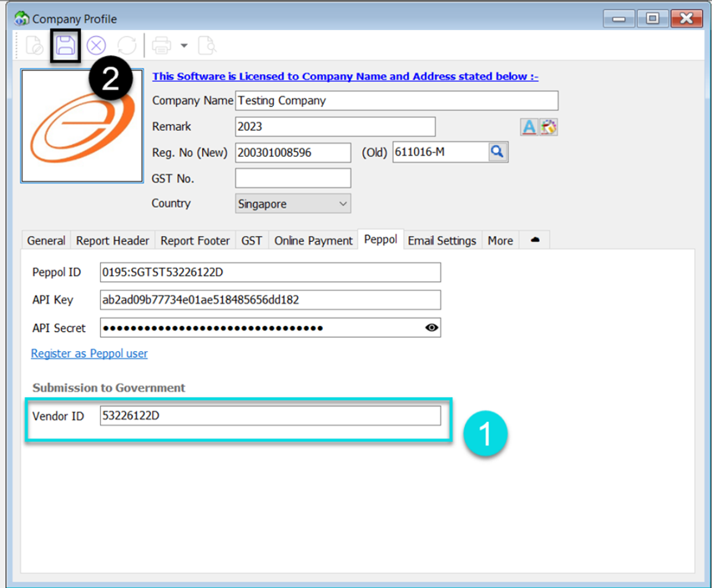The height and width of the screenshot is (588, 712).
Task: Open the Email Settings tab
Action: pos(442,240)
